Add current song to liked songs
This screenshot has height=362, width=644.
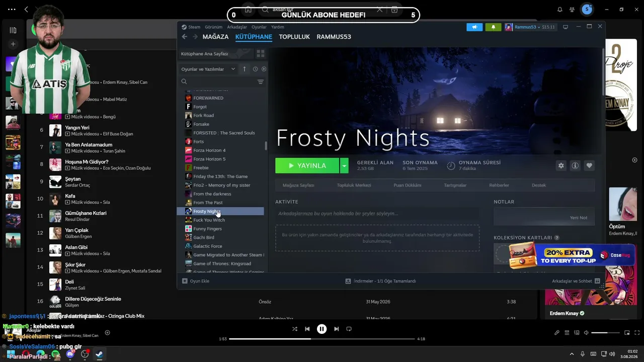[107, 332]
